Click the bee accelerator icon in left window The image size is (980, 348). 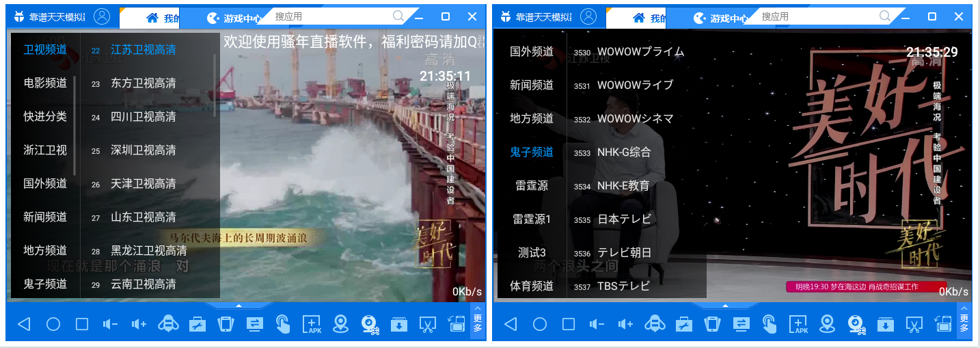click(169, 324)
